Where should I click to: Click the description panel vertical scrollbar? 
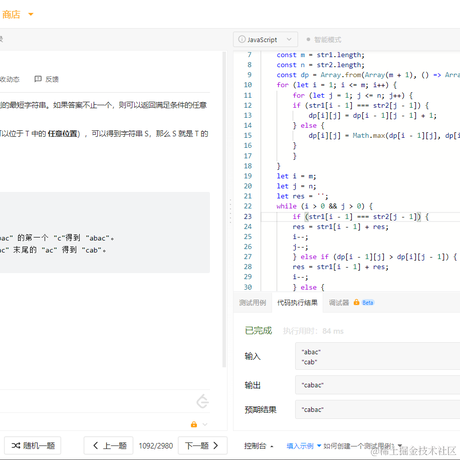224,209
